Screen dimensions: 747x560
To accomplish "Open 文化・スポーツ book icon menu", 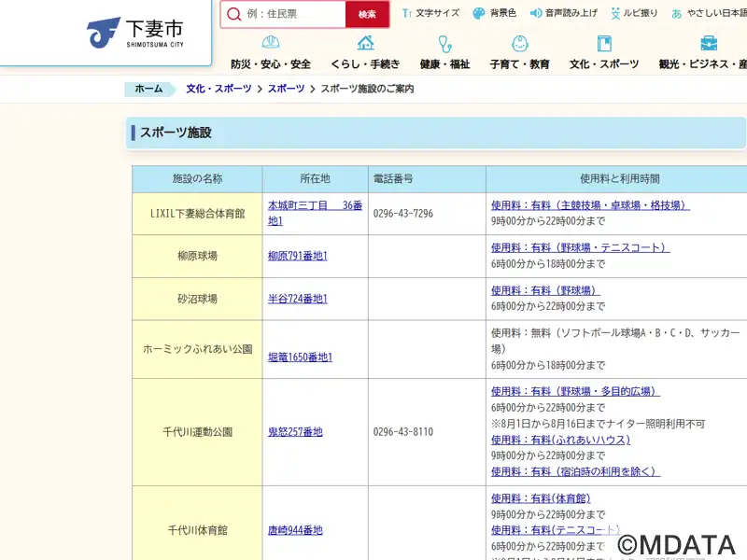I will tap(604, 44).
